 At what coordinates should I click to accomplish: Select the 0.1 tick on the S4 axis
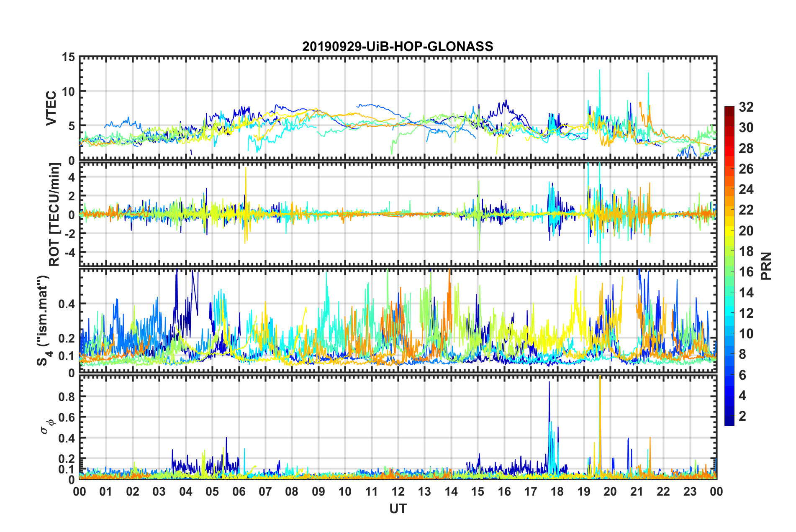click(x=67, y=356)
